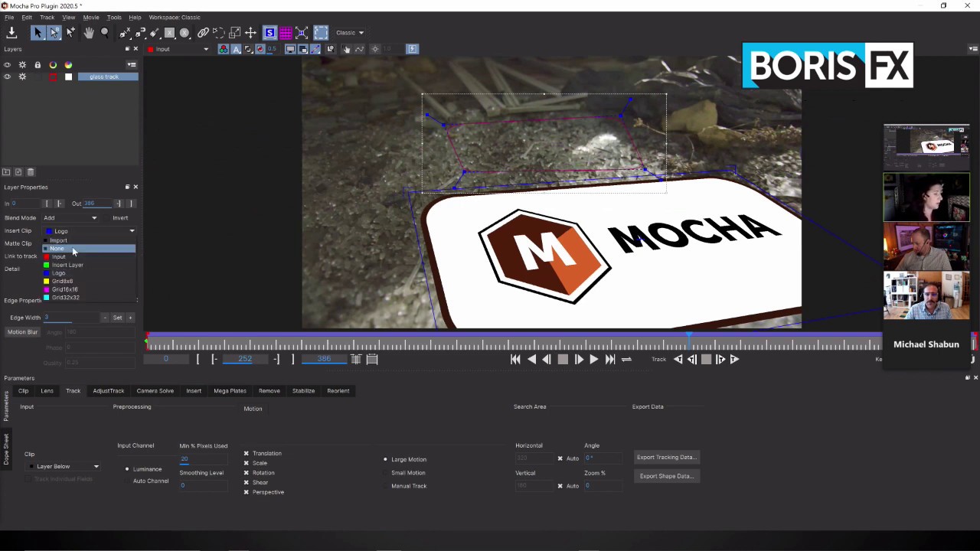Select the glass track layer name

[107, 77]
